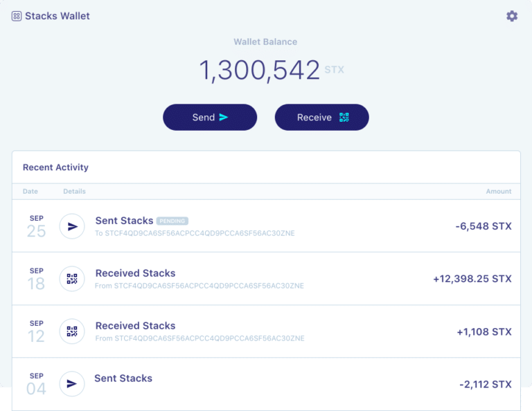Click the -2,112 STX amount
Viewport: 532px width, 411px height.
(x=486, y=384)
